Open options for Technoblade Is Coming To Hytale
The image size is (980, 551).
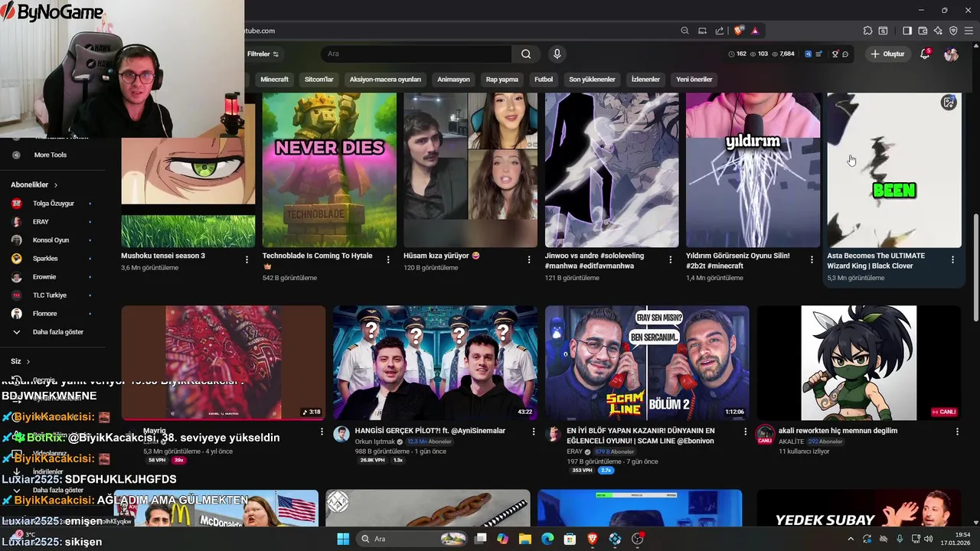click(388, 260)
